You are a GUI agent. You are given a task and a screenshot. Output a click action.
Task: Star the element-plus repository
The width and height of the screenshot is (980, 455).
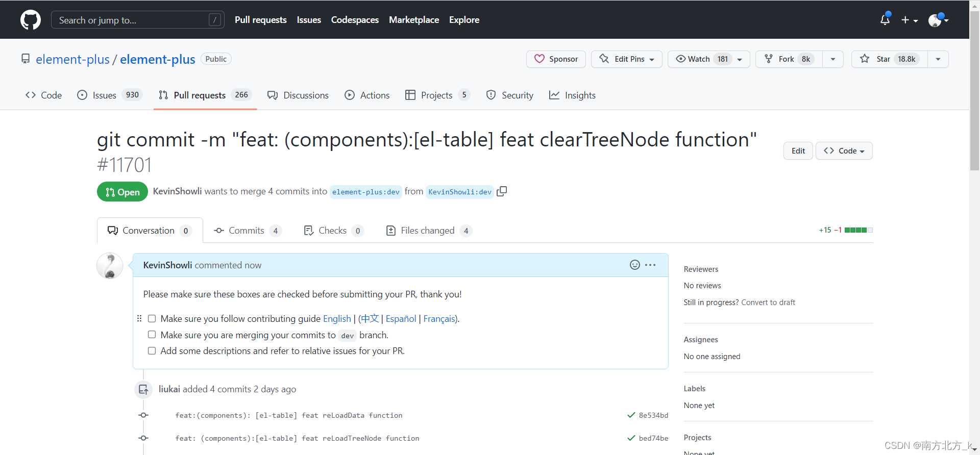pos(889,59)
